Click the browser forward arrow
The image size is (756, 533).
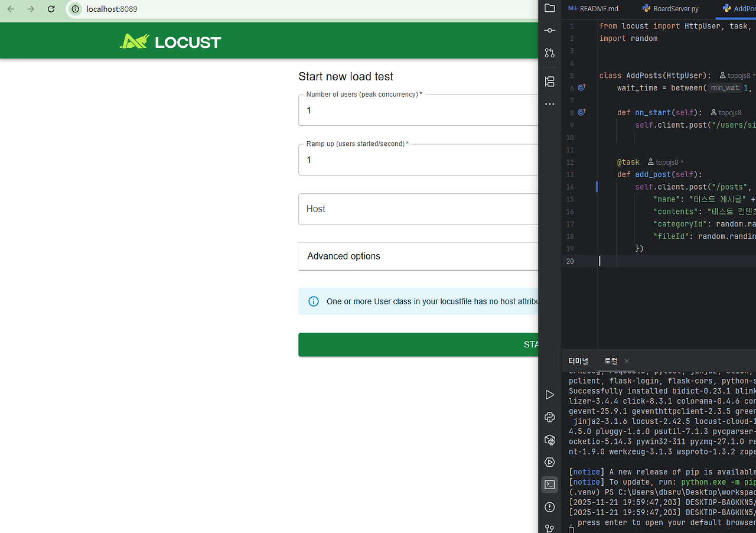point(31,9)
